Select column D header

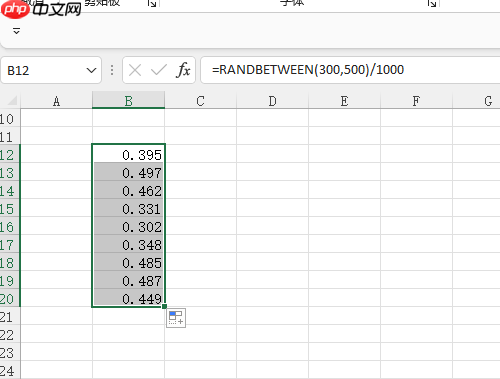pos(272,100)
